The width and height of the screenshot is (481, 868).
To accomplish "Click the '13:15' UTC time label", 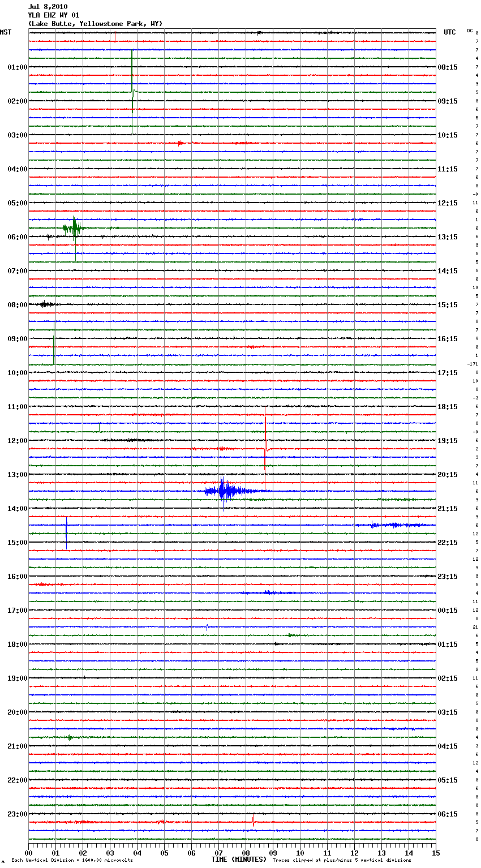I will pyautogui.click(x=448, y=237).
